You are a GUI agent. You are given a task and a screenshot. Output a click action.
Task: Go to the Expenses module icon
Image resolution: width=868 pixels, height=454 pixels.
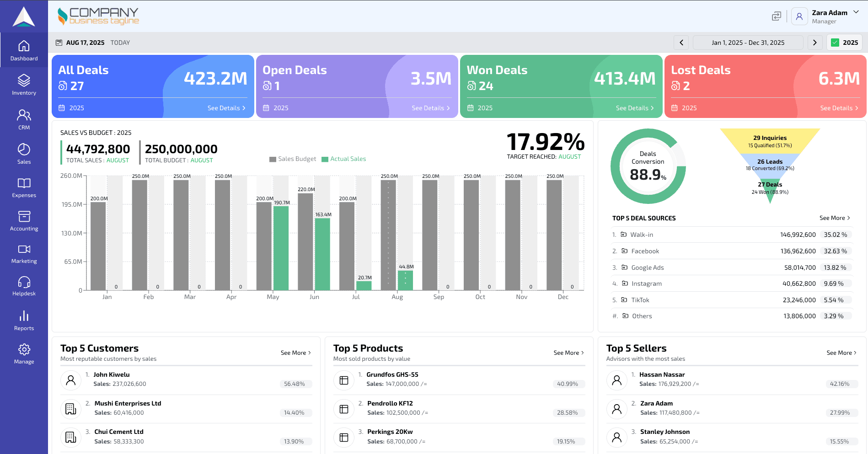point(24,183)
